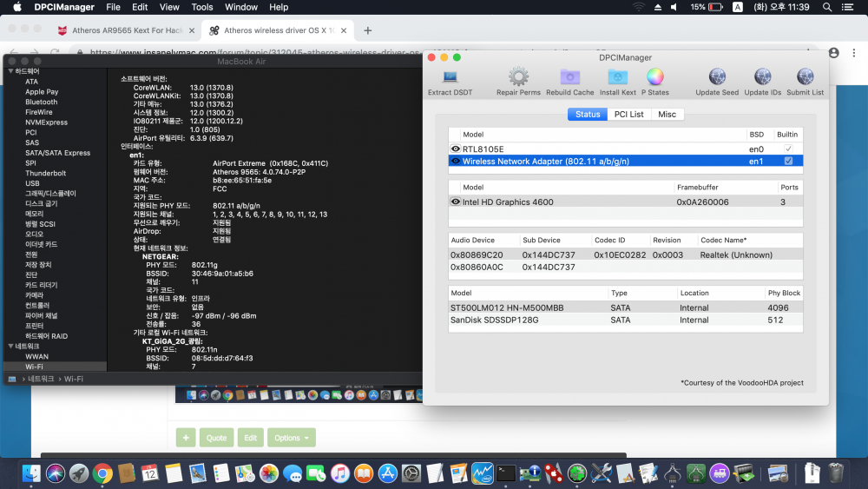Select NVMExpress in the sidebar

(47, 122)
